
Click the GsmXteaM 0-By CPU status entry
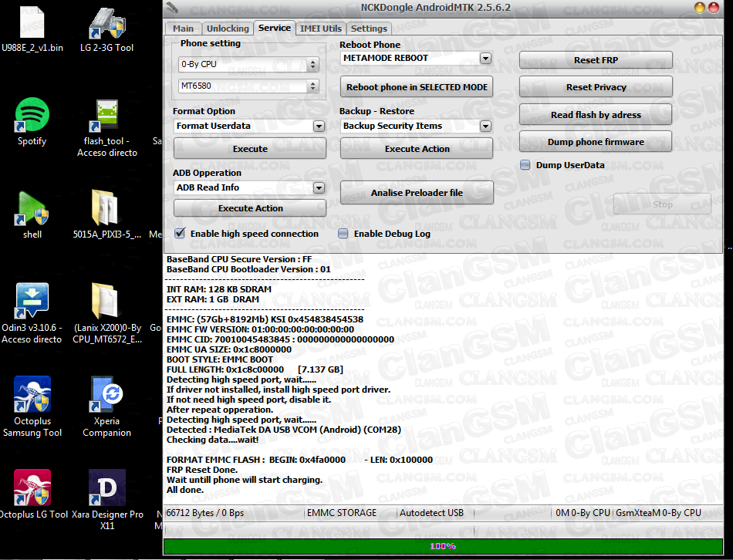(658, 513)
